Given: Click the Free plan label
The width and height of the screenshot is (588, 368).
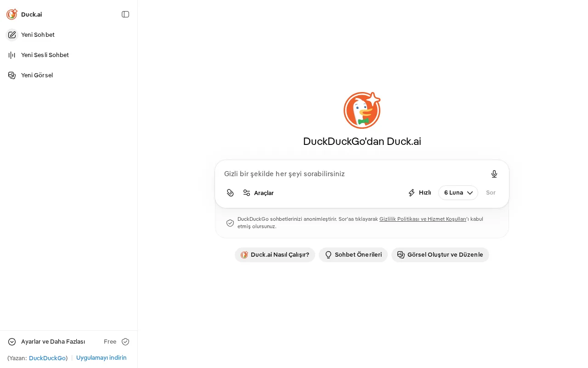Looking at the screenshot, I should [110, 342].
